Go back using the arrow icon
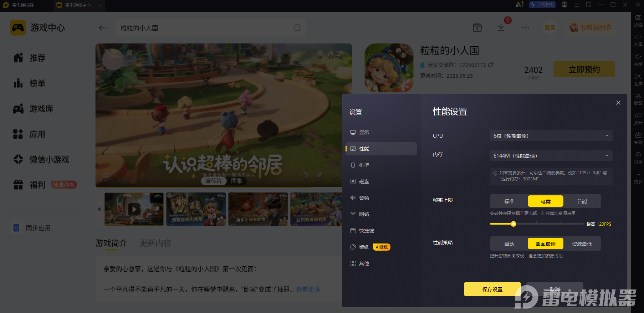 [x=103, y=28]
